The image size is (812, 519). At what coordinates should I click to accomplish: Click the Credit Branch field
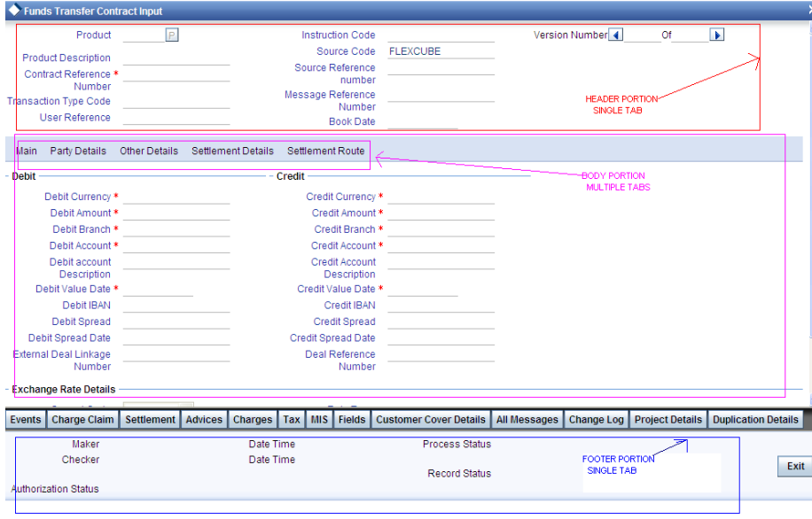[x=441, y=229]
